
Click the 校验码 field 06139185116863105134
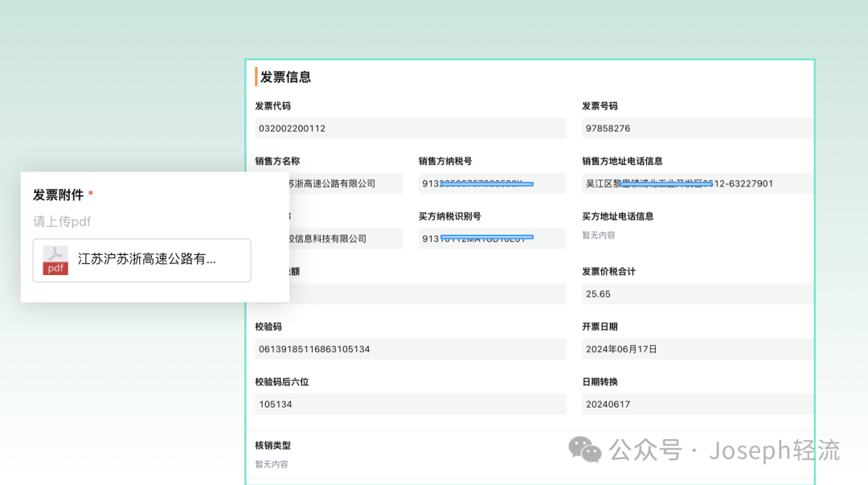(410, 349)
